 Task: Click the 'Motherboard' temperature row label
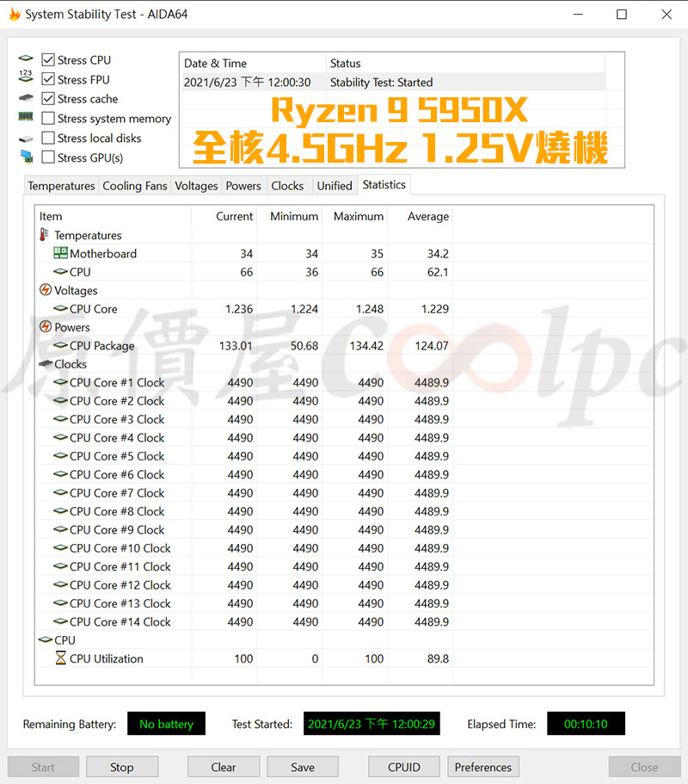tap(103, 254)
